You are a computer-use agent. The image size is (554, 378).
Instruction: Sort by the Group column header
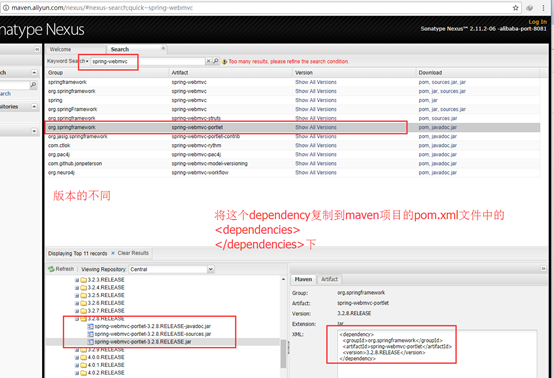(107, 72)
